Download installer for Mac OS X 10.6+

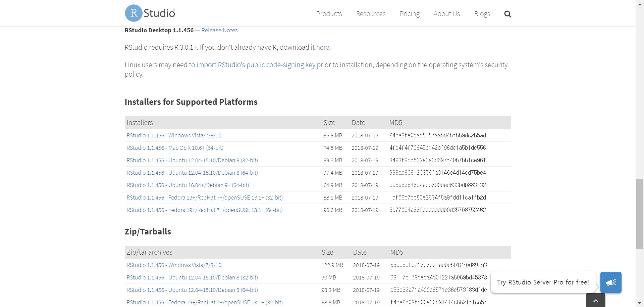pyautogui.click(x=175, y=148)
